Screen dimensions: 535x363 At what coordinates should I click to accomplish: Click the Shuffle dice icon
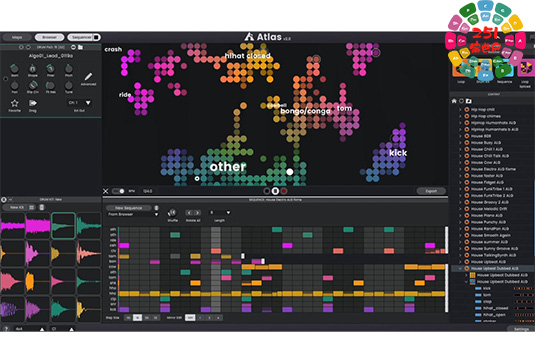(172, 213)
